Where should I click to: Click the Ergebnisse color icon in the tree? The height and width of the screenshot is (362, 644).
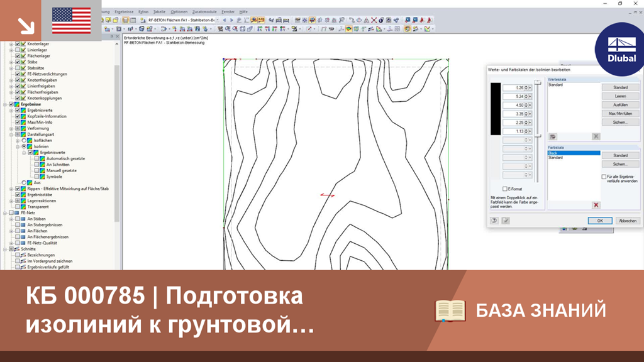coord(17,104)
